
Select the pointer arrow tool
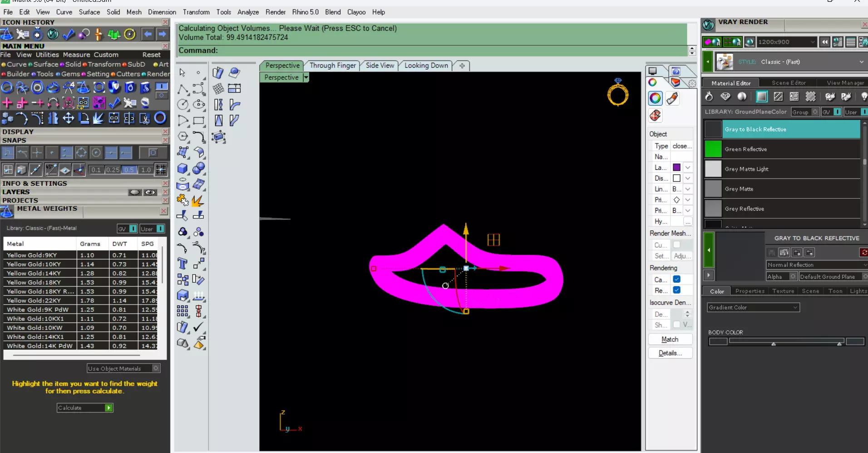coord(182,73)
